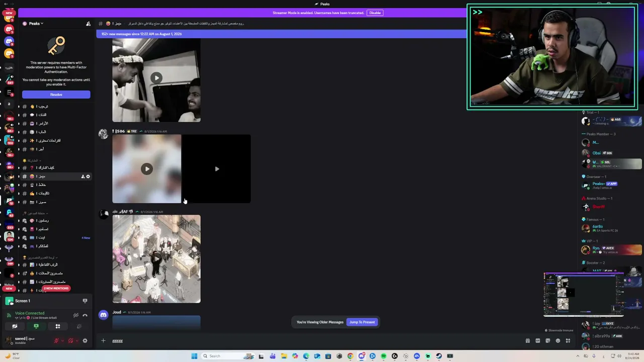Viewport: 644px width, 362px height.
Task: Open channel settings gear for ميمز channel
Action: 88,176
